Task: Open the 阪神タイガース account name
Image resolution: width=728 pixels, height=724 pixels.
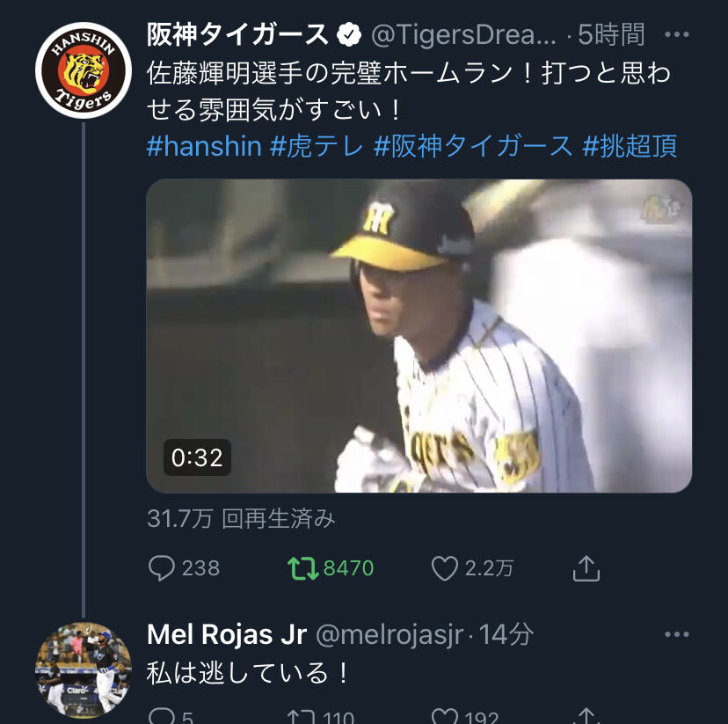Action: 237,35
